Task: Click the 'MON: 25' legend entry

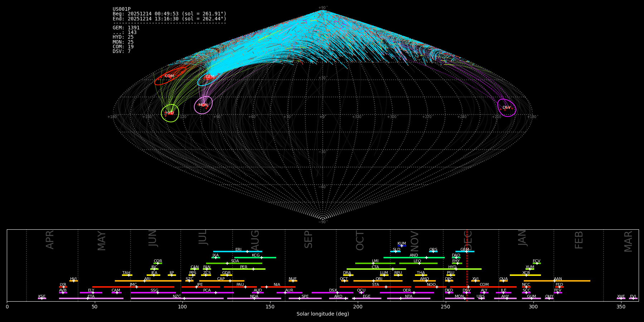Action: click(x=123, y=42)
